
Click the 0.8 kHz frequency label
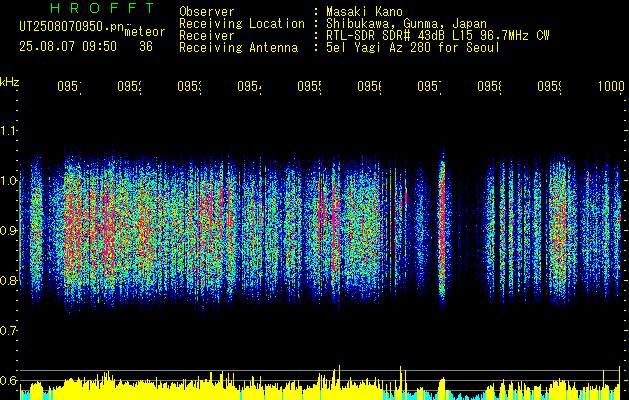(x=8, y=280)
